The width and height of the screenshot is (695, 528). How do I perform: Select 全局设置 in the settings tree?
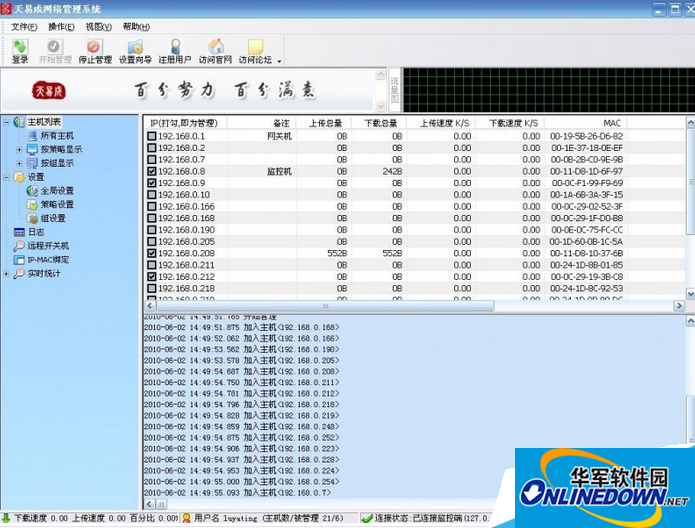[56, 190]
